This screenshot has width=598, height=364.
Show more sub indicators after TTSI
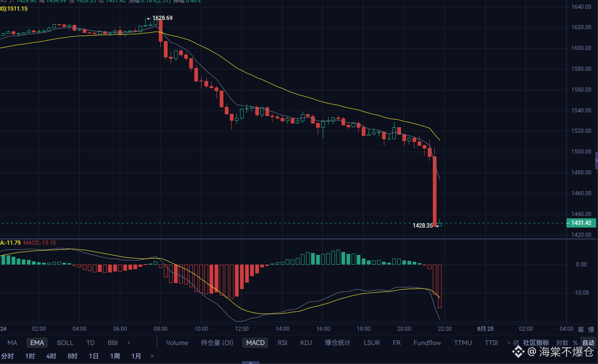coord(509,343)
